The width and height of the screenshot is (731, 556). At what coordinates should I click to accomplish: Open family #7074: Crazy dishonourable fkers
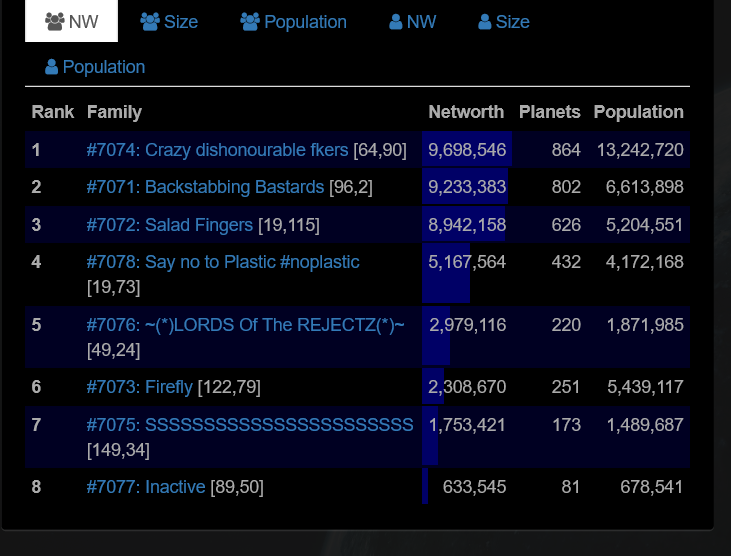(217, 150)
